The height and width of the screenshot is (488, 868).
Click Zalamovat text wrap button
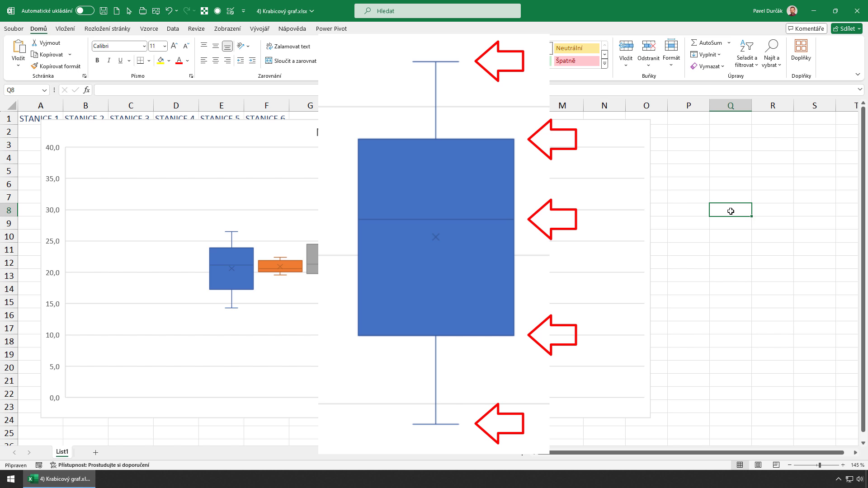(x=288, y=46)
